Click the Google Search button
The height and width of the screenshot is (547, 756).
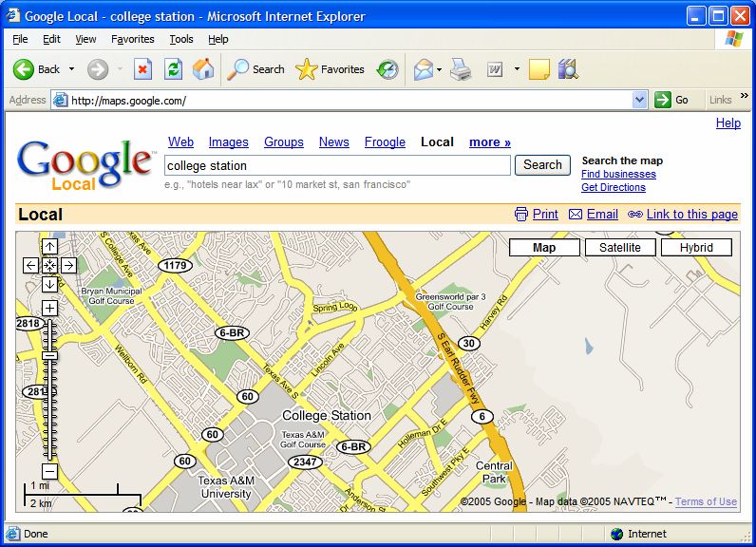point(543,165)
